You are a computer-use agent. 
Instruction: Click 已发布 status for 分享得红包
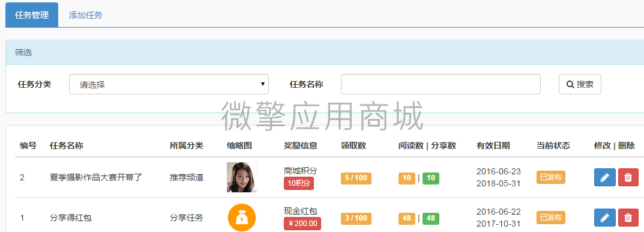click(551, 218)
